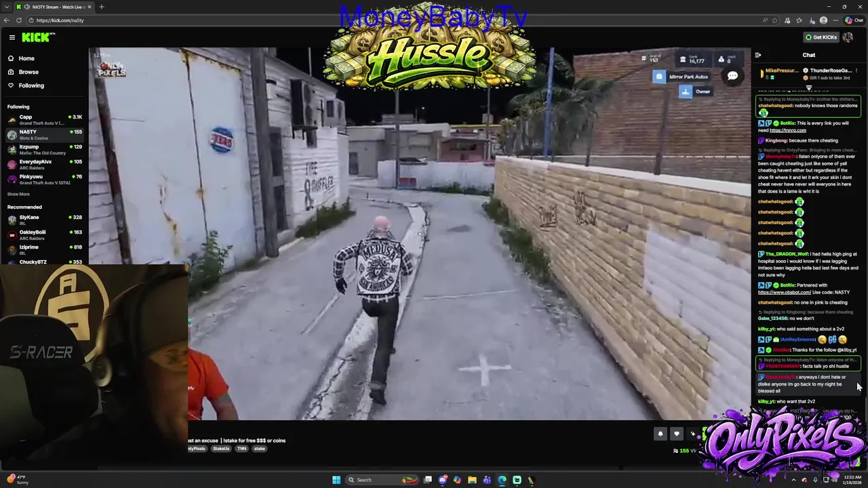This screenshot has height=488, width=868.
Task: Open the Kick sidebar hamburger menu
Action: click(x=12, y=37)
